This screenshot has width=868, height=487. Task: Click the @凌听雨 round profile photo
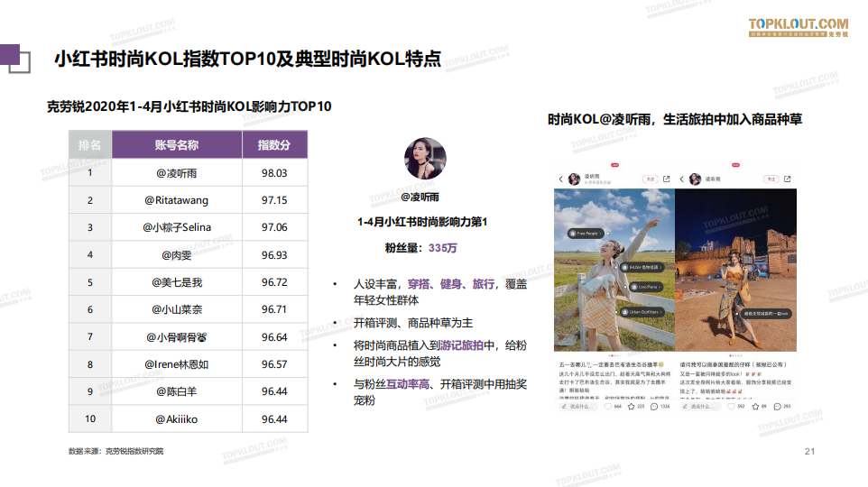[x=425, y=159]
